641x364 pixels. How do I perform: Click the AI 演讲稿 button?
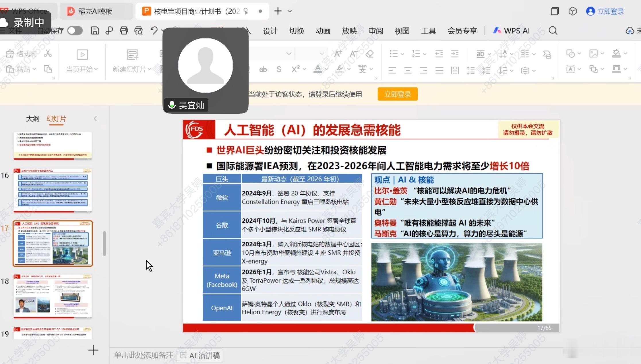pos(200,356)
